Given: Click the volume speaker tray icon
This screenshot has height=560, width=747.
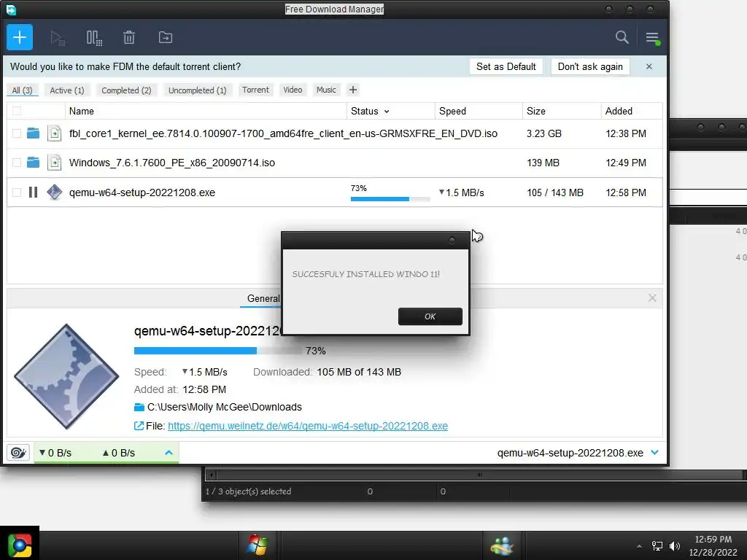Looking at the screenshot, I should pos(675,546).
